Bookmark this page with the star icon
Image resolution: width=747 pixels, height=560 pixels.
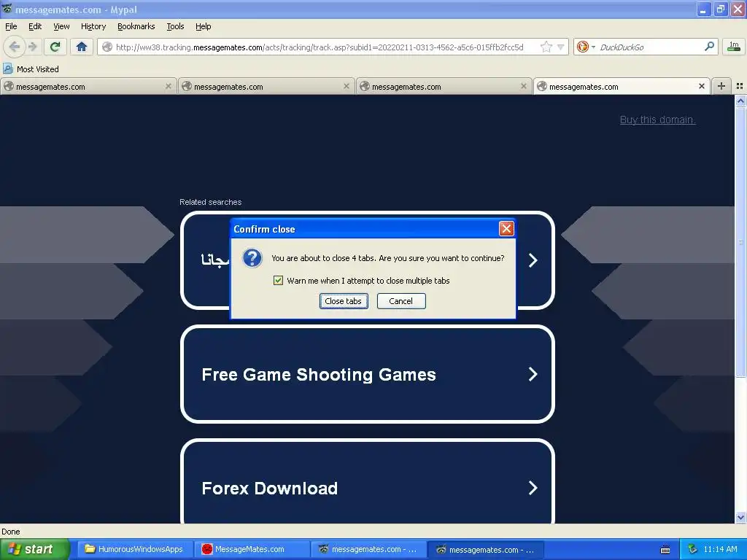(546, 47)
